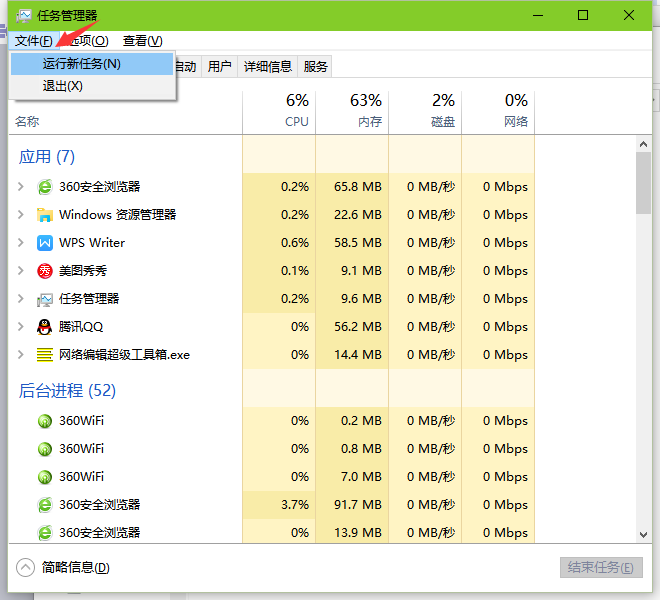Click the 22.6 MB memory cell
This screenshot has height=600, width=660.
pos(352,215)
